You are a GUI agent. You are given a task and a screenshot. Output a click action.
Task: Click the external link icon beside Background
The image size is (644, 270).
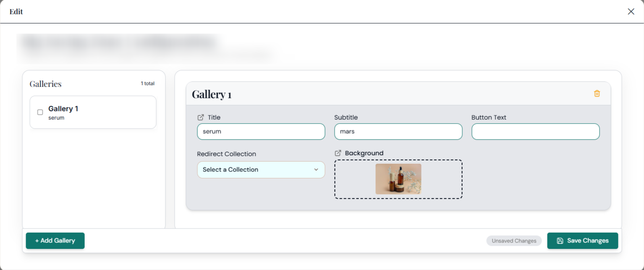pyautogui.click(x=337, y=153)
